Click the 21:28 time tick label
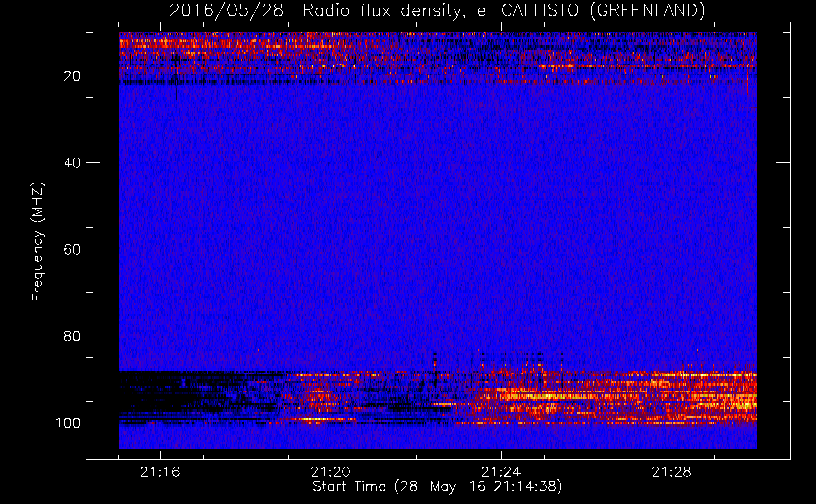 point(672,472)
